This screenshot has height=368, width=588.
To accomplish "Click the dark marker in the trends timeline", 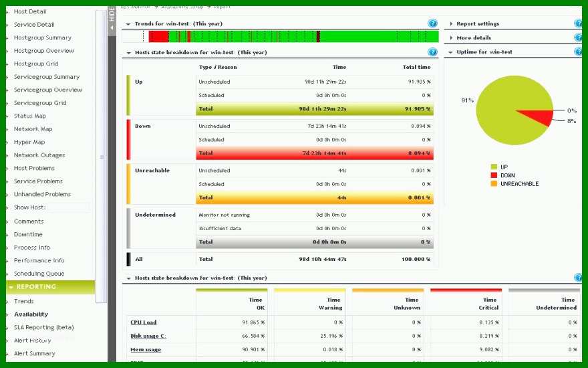I will [x=318, y=36].
